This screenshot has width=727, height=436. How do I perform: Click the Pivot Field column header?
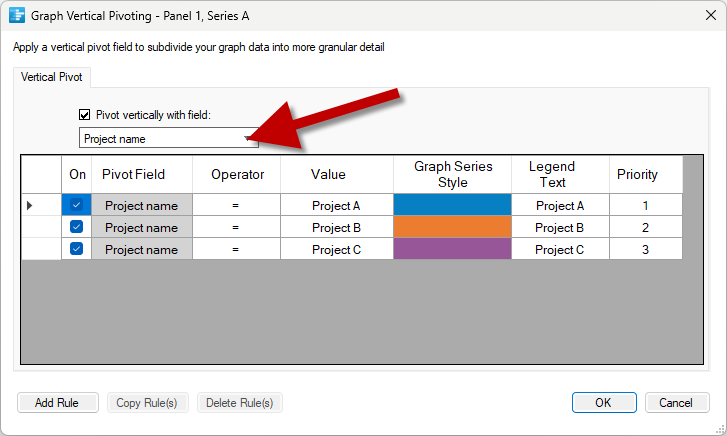(142, 174)
